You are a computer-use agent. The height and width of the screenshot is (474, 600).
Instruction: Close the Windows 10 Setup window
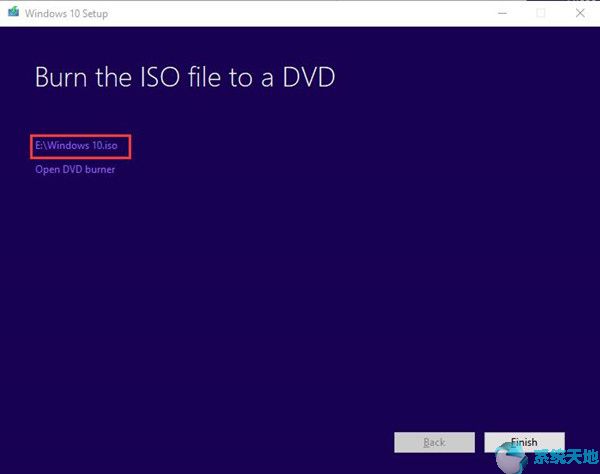point(580,13)
